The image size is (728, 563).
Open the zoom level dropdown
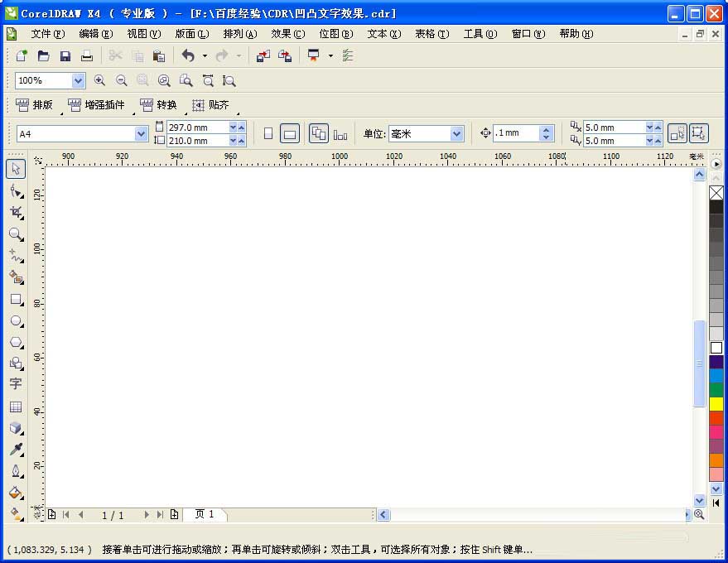pyautogui.click(x=78, y=81)
